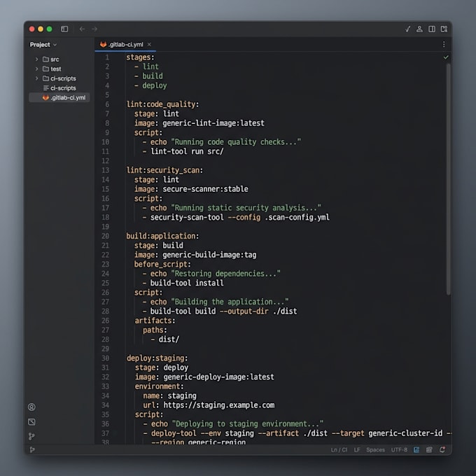Click the "build:application:" job name

coord(162,236)
